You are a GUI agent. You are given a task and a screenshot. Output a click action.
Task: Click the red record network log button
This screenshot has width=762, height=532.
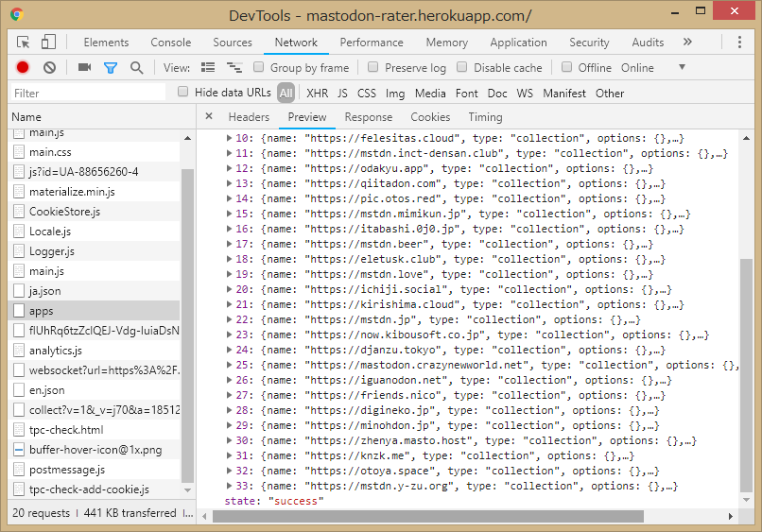coord(23,67)
